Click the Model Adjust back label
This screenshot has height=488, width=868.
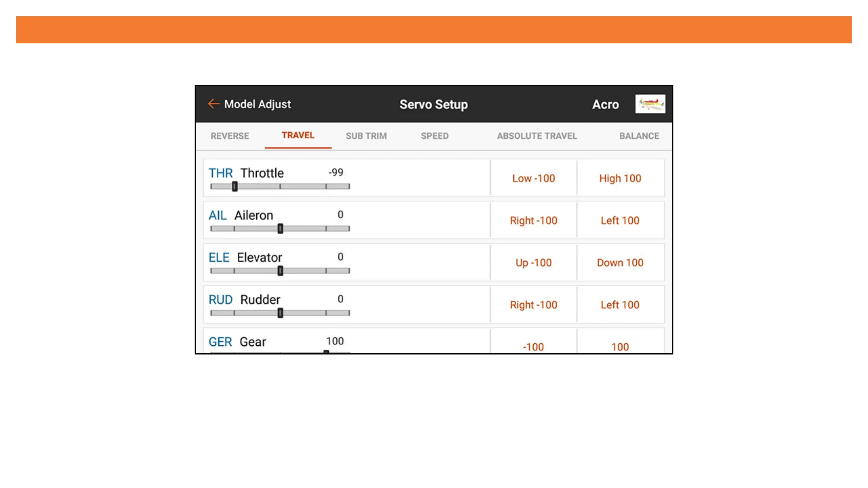tap(257, 104)
